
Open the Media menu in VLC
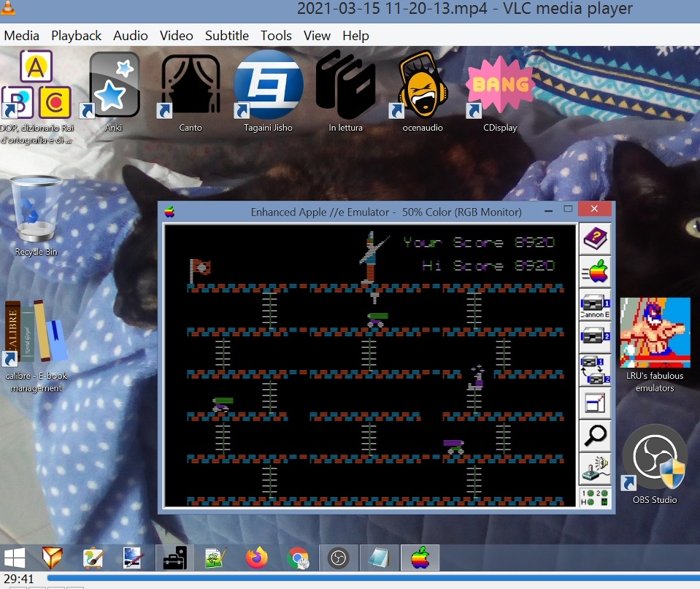pyautogui.click(x=22, y=35)
